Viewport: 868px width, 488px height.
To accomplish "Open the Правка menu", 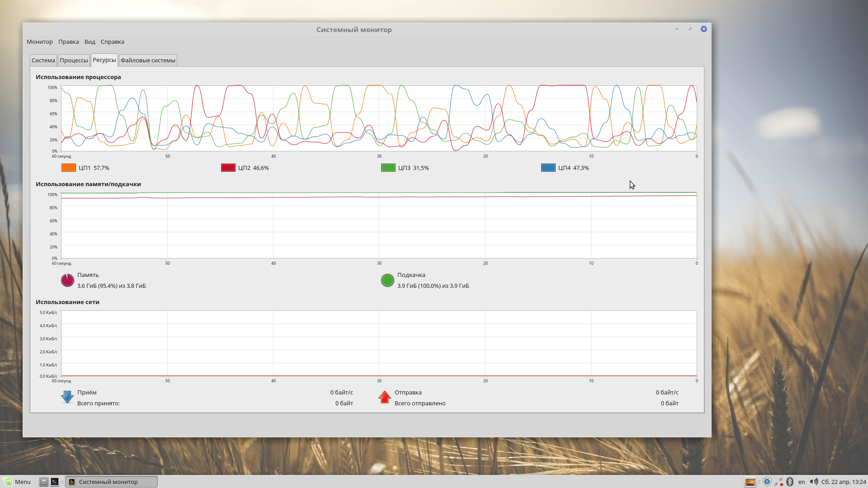I will [x=69, y=42].
